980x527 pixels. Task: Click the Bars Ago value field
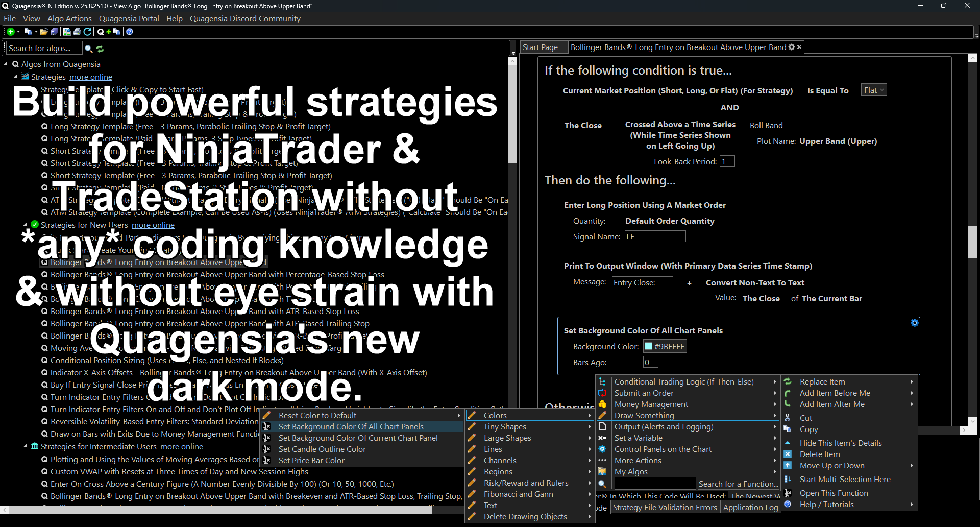pyautogui.click(x=650, y=362)
